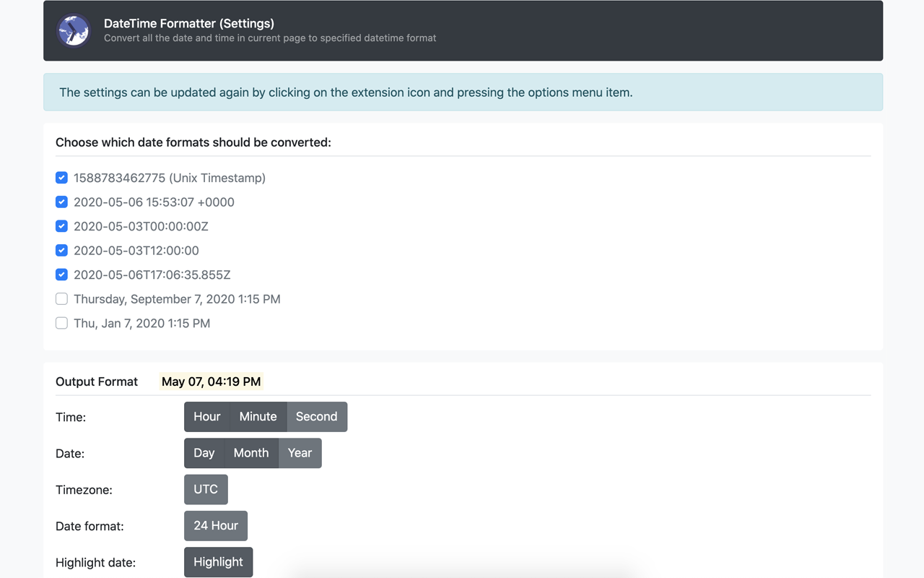Image resolution: width=924 pixels, height=578 pixels.
Task: Uncheck the 2020-05-06 15:53:07 +0000 format checkbox
Action: [61, 202]
